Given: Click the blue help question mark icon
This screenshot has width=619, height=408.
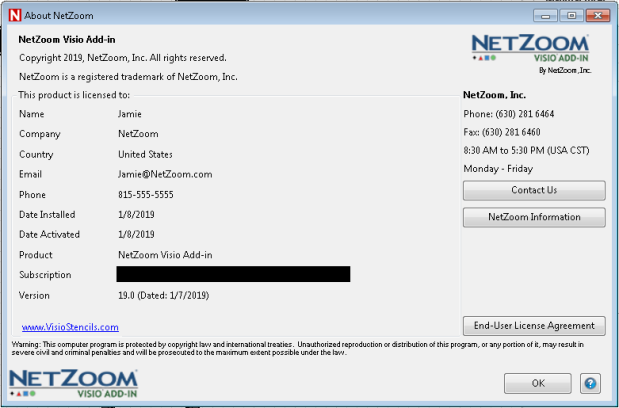Looking at the screenshot, I should click(x=590, y=383).
